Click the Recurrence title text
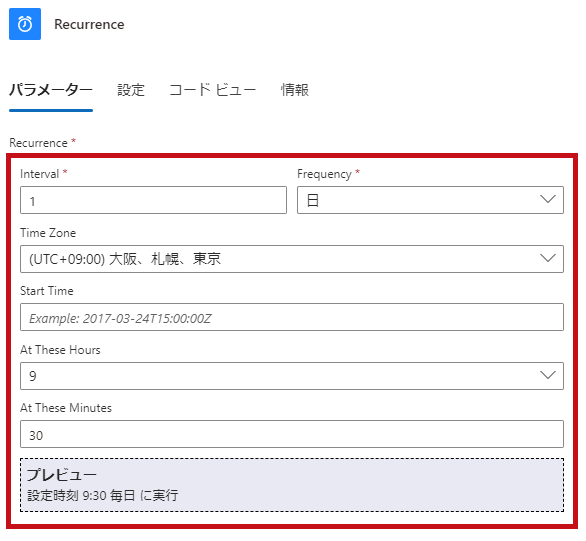The image size is (586, 541). [x=89, y=24]
